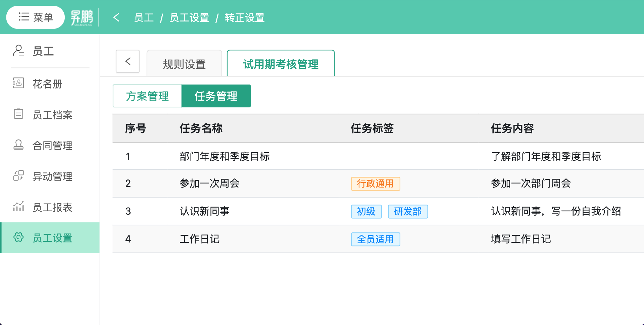Select the 异动管理 transfer icon
Screen dimensions: 644x325
point(19,176)
